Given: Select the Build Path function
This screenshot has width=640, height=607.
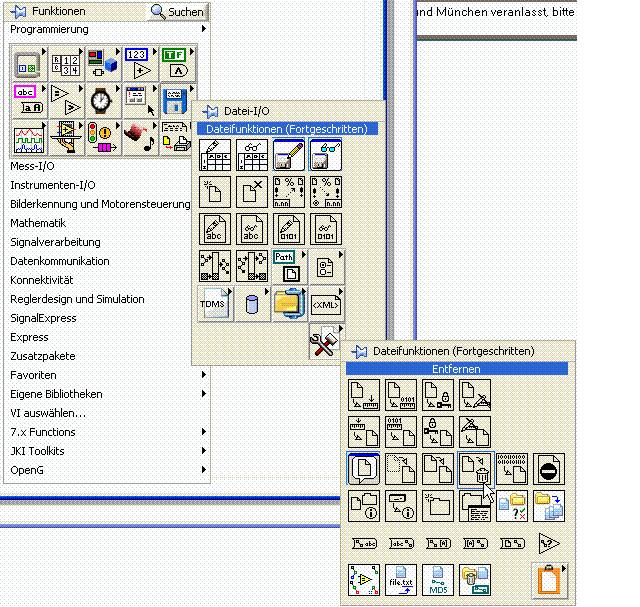Looking at the screenshot, I should [215, 266].
